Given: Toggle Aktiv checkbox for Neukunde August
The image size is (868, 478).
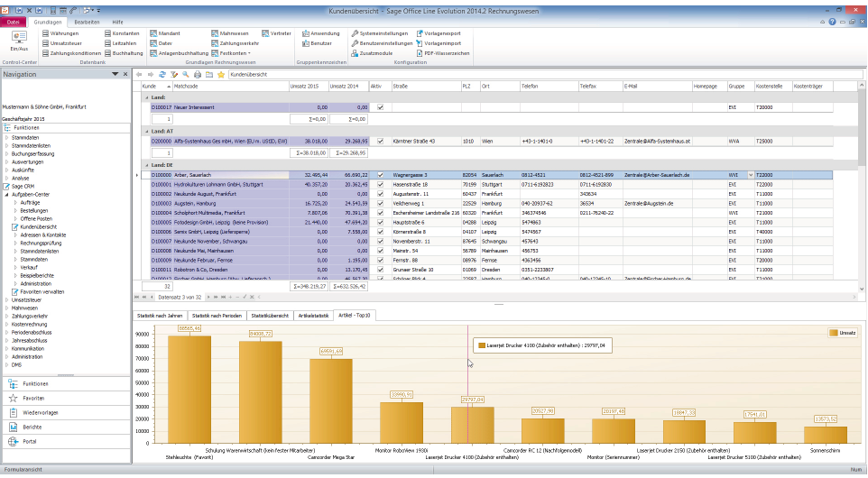Looking at the screenshot, I should [x=380, y=194].
